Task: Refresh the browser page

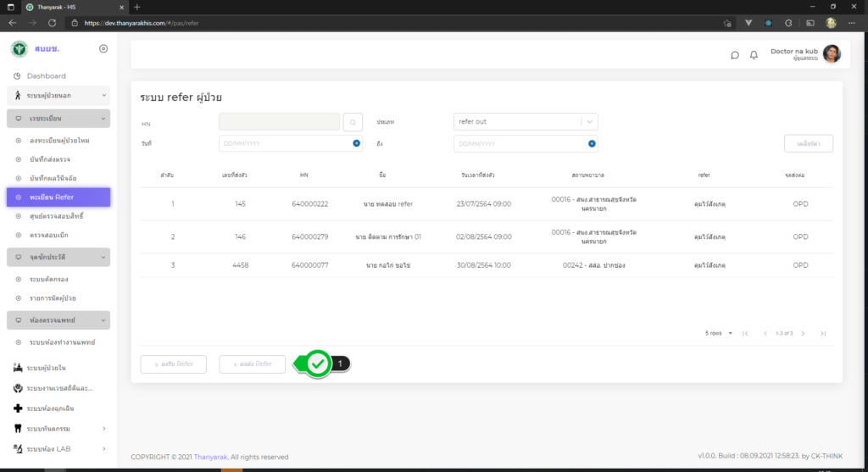Action: pos(53,23)
